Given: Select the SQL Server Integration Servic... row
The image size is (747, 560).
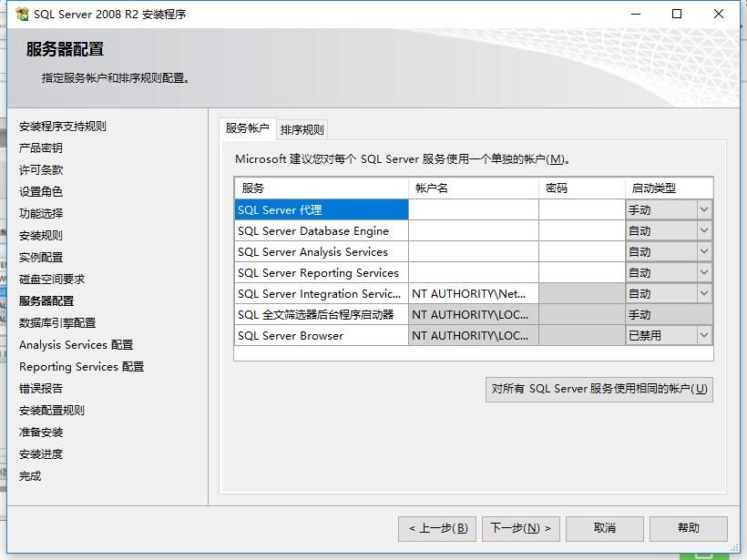Looking at the screenshot, I should pyautogui.click(x=322, y=293).
